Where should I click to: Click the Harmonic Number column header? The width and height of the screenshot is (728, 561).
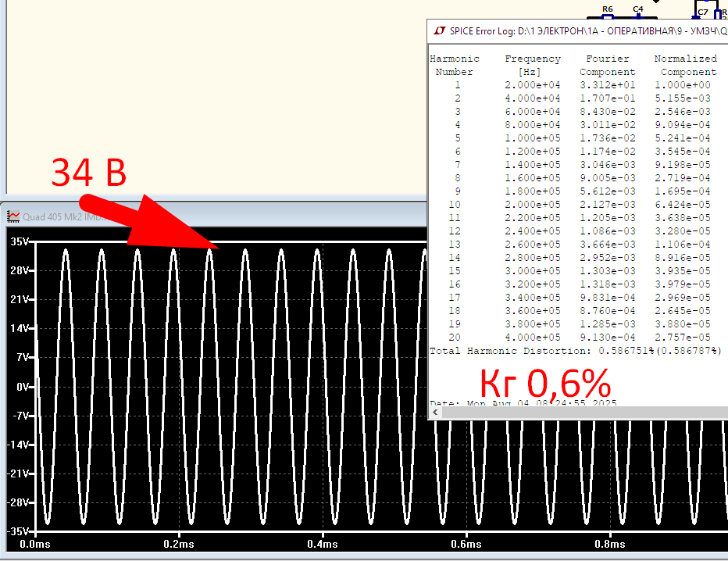pos(454,65)
